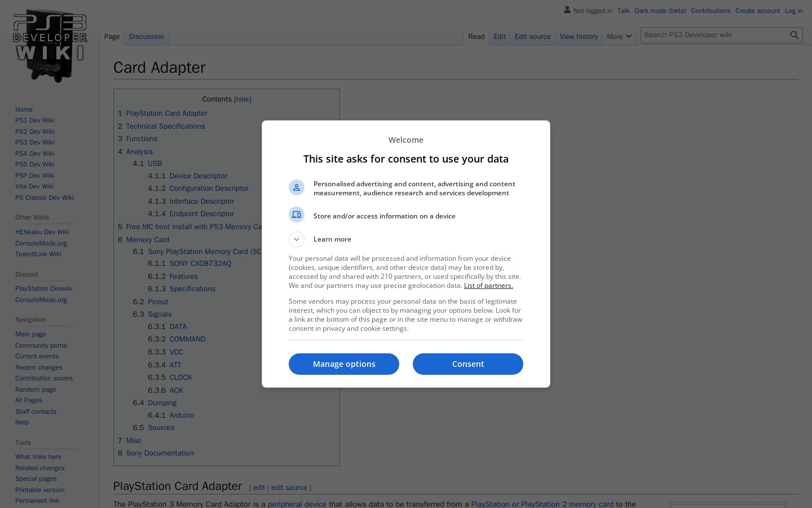This screenshot has height=508, width=812.
Task: Open the Community portal link
Action: [x=41, y=345]
